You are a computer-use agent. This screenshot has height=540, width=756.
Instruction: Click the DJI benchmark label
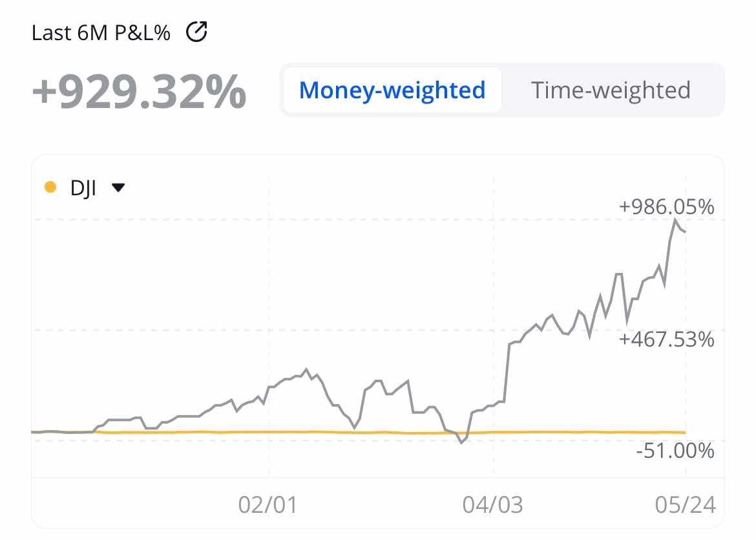click(x=83, y=188)
